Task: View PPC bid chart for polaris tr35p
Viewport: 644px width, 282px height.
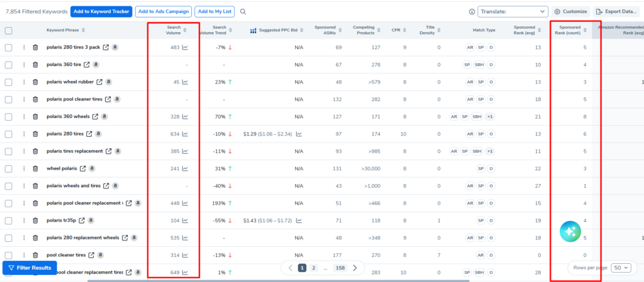Action: coord(299,220)
